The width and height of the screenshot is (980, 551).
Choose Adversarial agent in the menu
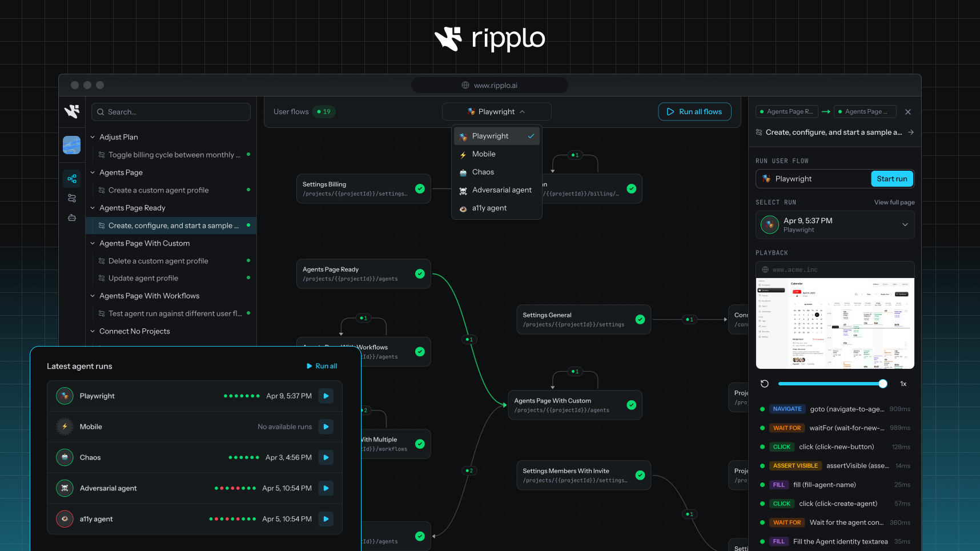tap(496, 190)
